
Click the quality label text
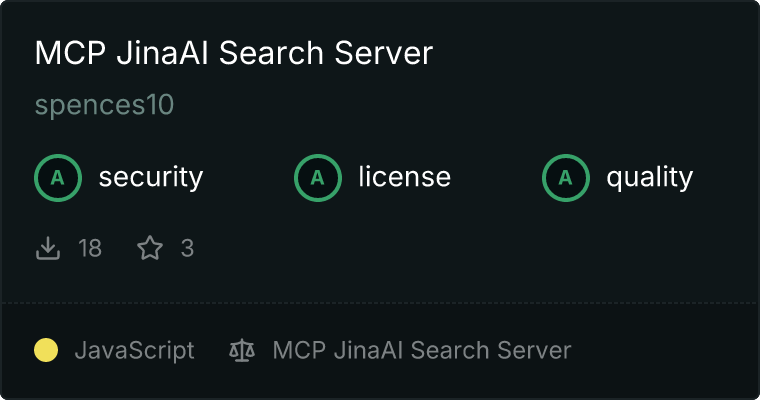coord(649,177)
